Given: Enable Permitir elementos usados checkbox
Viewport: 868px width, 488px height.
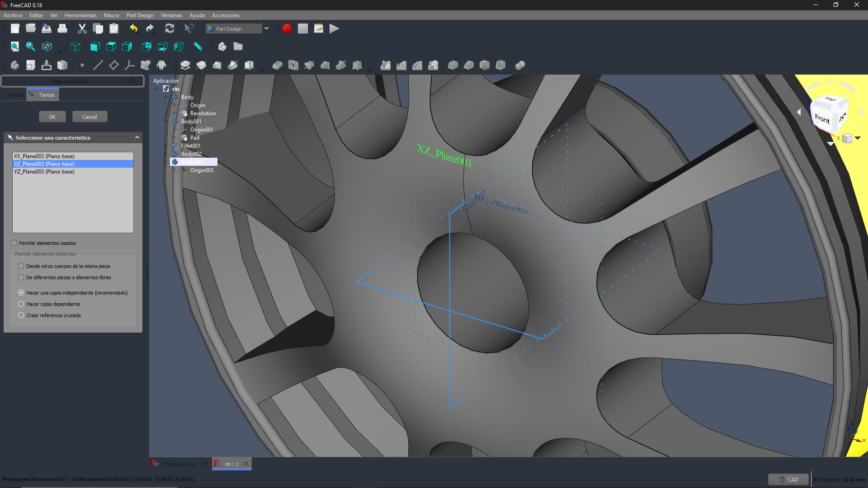Looking at the screenshot, I should (x=14, y=243).
